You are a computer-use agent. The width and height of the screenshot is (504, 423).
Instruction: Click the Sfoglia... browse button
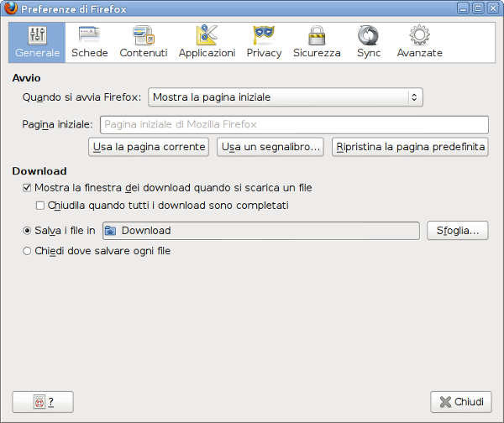(x=458, y=231)
